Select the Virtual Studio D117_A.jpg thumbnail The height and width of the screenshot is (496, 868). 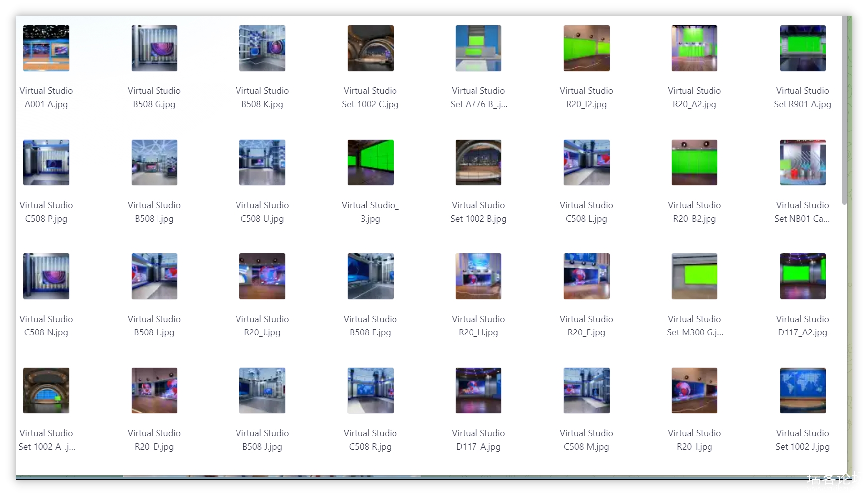click(478, 391)
